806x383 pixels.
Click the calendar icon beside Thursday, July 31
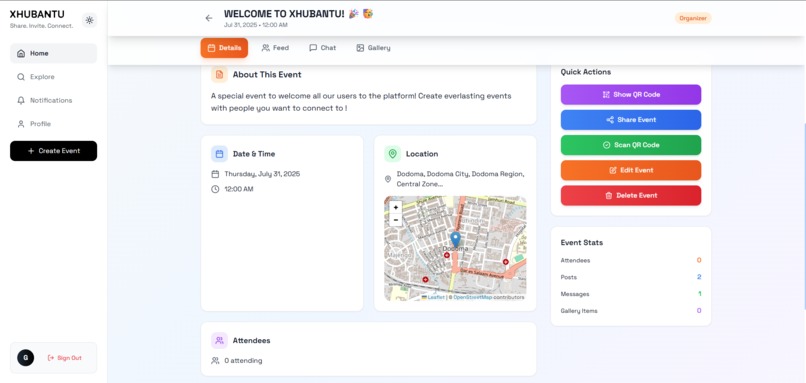pyautogui.click(x=215, y=174)
